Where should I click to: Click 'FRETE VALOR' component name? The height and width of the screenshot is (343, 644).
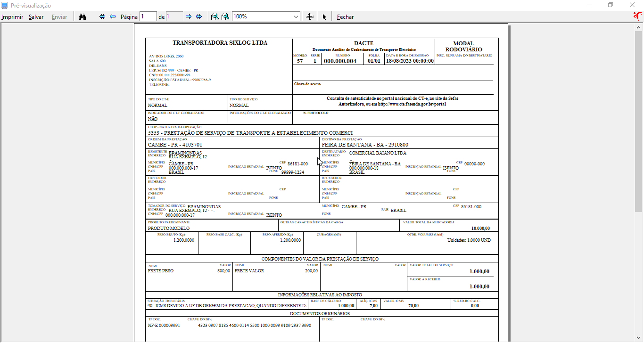249,271
